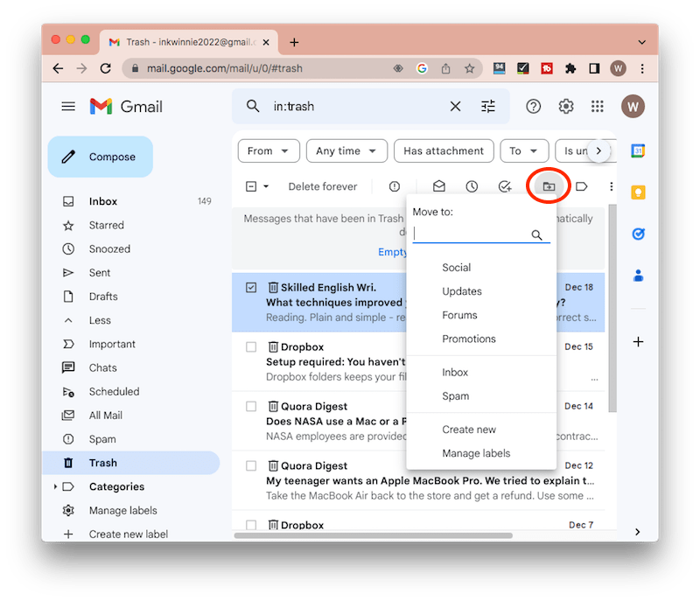The height and width of the screenshot is (601, 700).
Task: Click the Add to Tasks icon
Action: point(505,186)
